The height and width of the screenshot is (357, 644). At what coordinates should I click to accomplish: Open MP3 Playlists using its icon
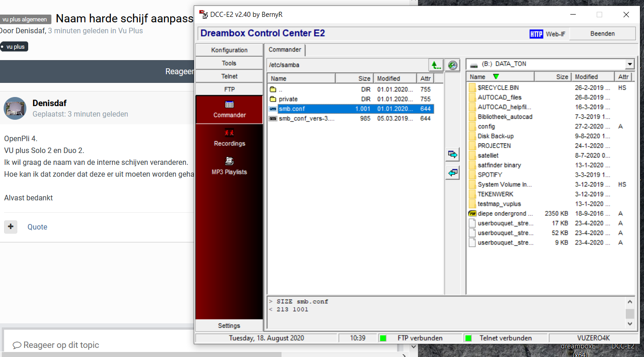click(229, 161)
